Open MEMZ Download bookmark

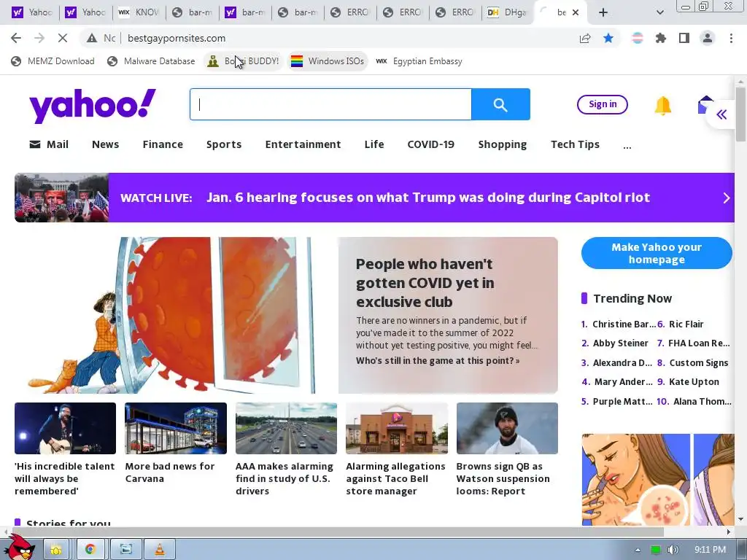pyautogui.click(x=53, y=61)
